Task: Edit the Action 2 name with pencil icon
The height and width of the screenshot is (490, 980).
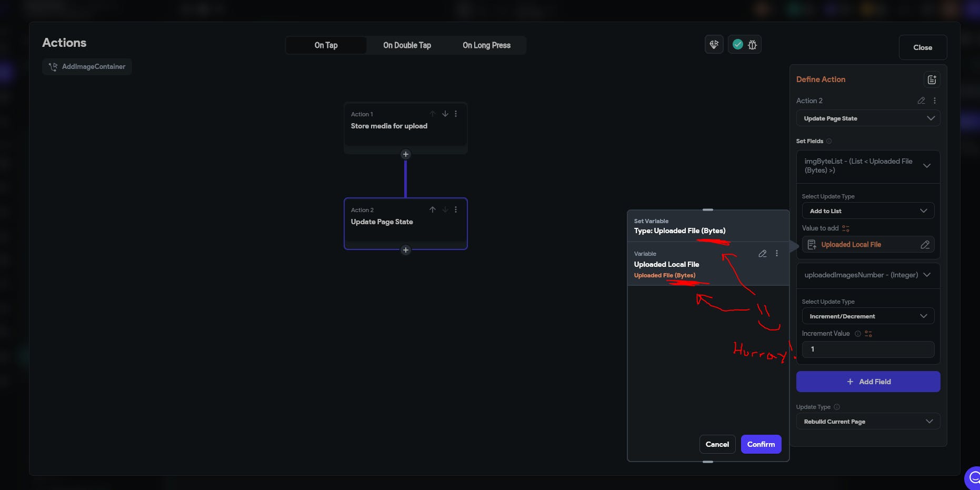Action: [921, 101]
